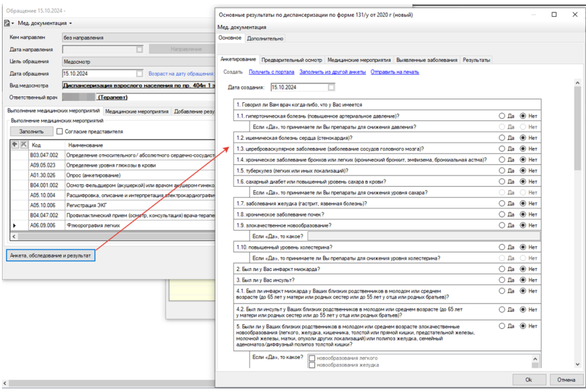Open the Добавление резу... tab
586x392 pixels.
pyautogui.click(x=193, y=111)
